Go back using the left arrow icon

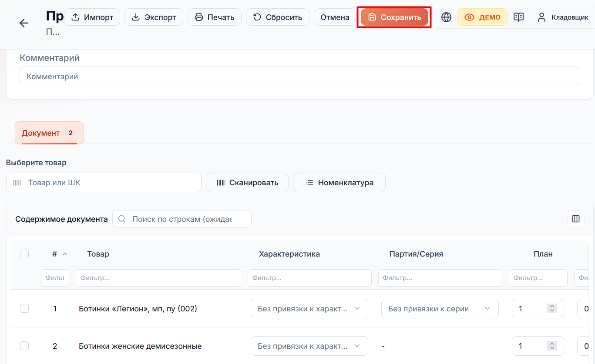pos(24,23)
